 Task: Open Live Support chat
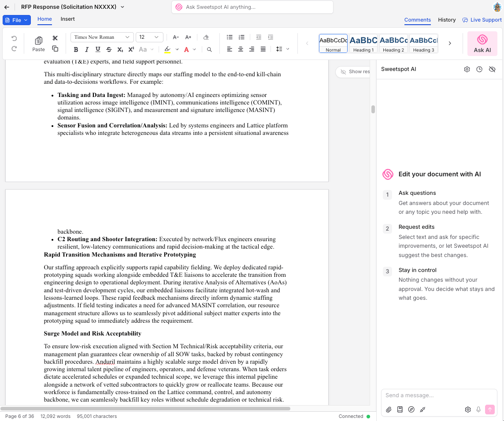(x=482, y=20)
